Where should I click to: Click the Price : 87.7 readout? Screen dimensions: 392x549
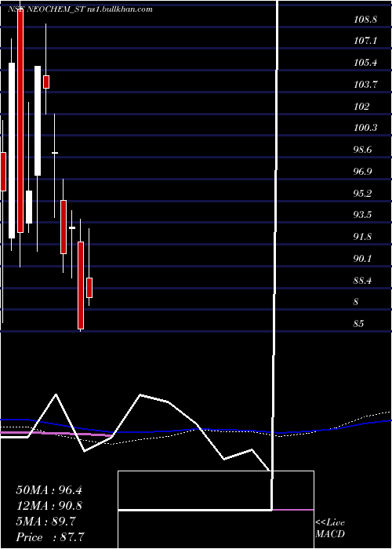[49, 537]
